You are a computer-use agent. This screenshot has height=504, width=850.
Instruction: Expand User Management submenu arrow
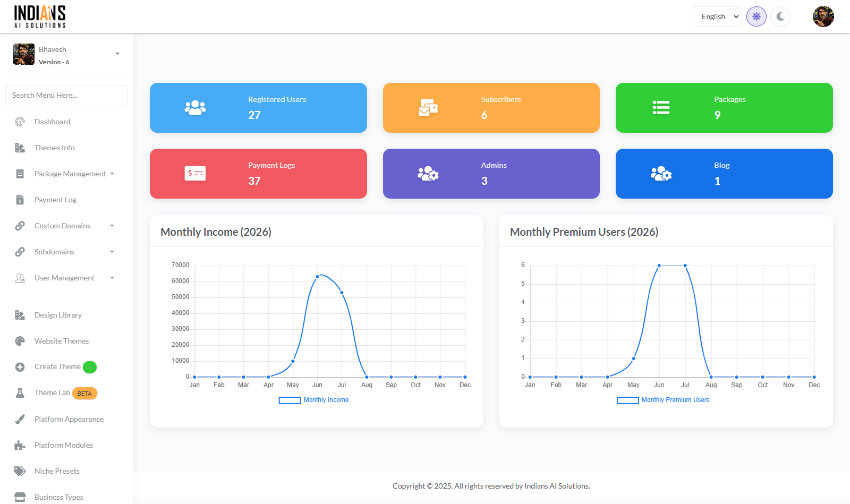(x=112, y=278)
